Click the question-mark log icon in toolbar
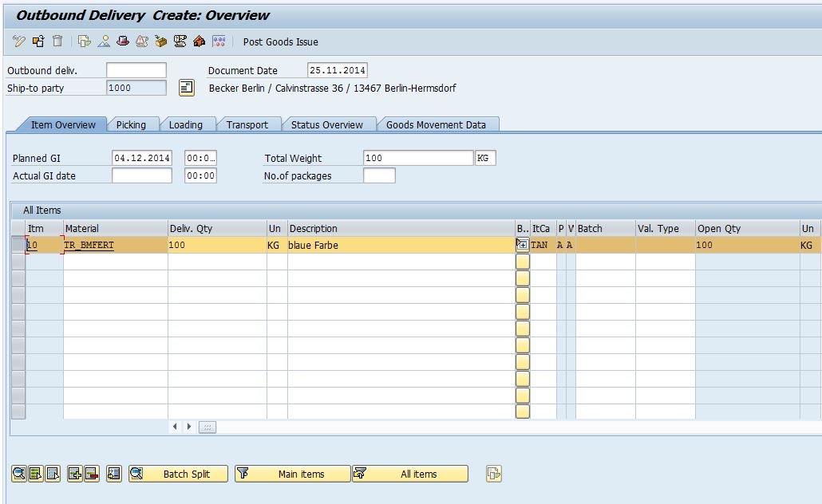This screenshot has width=822, height=504. [180, 41]
